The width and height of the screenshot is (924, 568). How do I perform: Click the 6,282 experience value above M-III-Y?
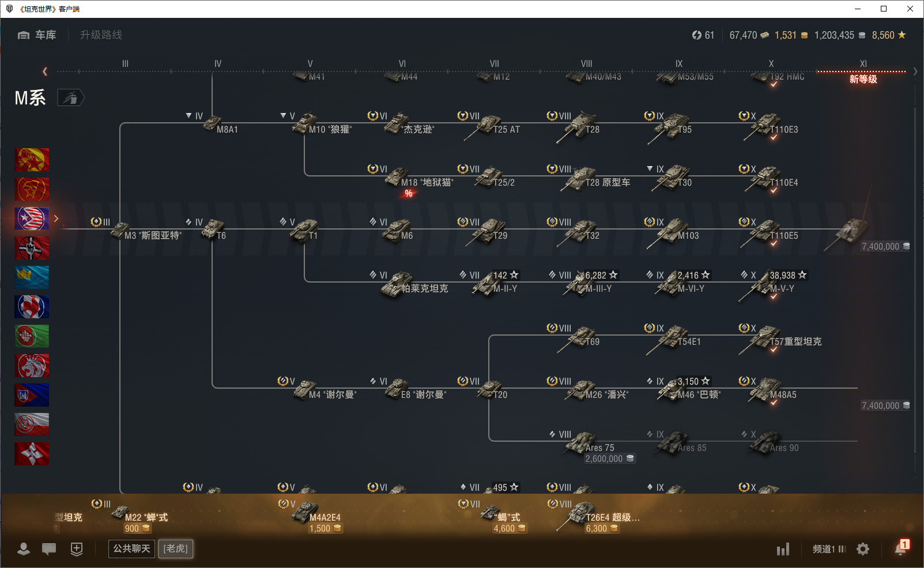pos(601,275)
